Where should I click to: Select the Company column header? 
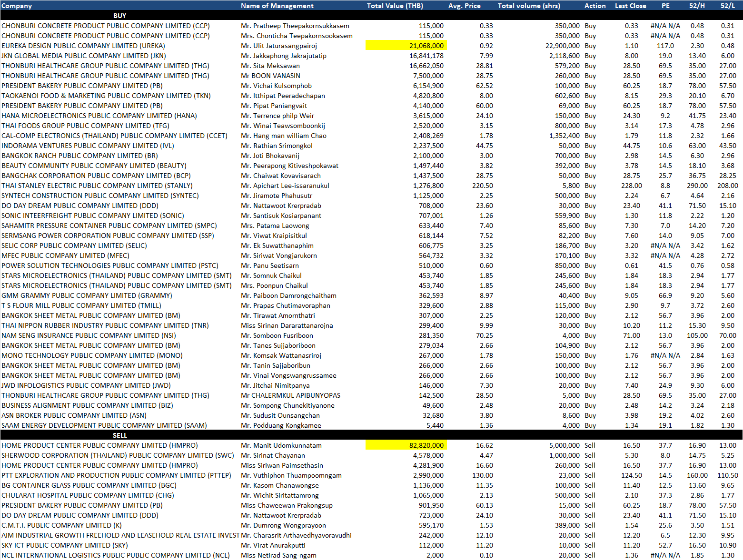coord(17,6)
